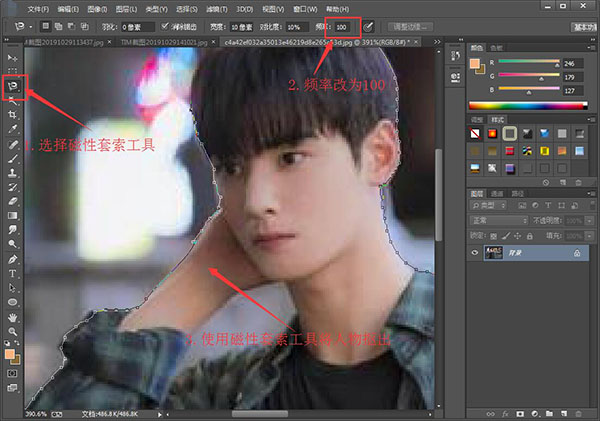This screenshot has width=600, height=421.
Task: Open the 文件(F) menu
Action: [x=38, y=9]
